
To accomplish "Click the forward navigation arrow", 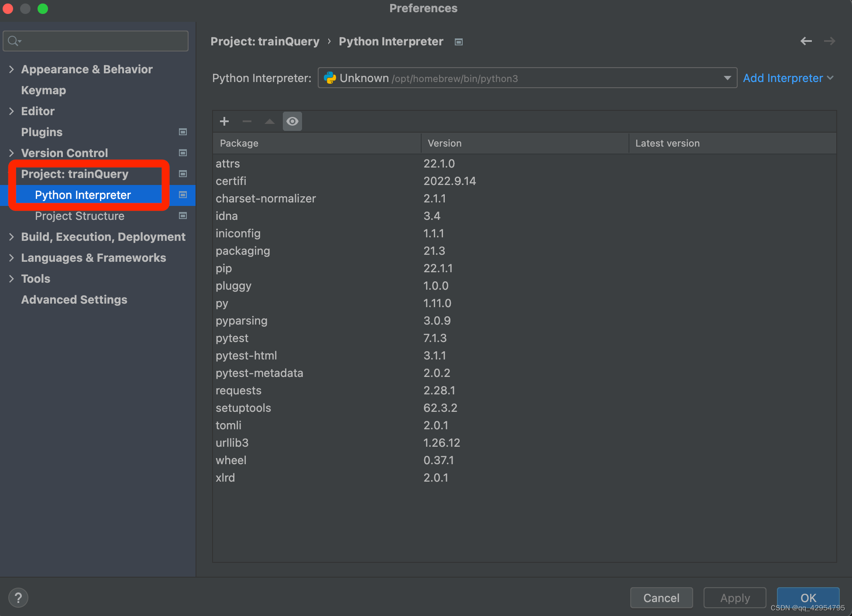I will [829, 41].
